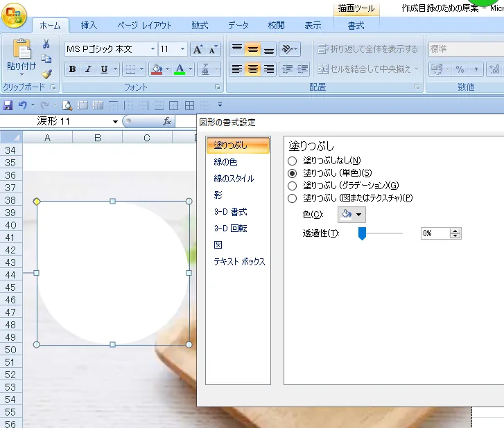Click the save icon in quick access toolbar

coord(8,105)
